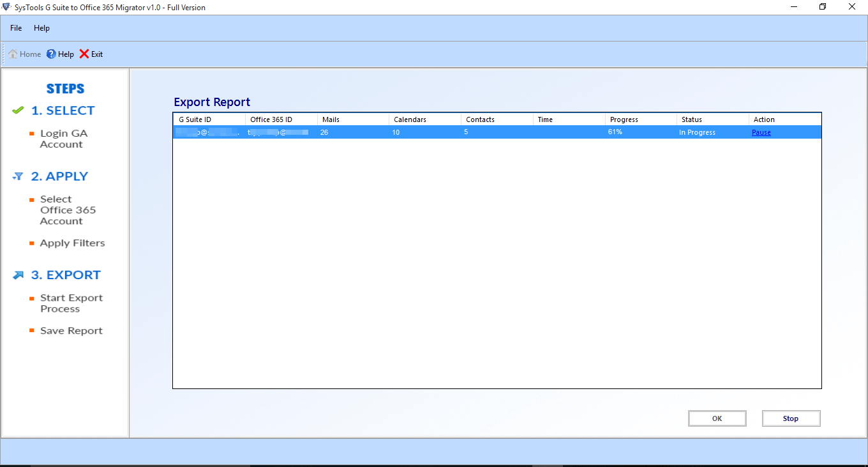This screenshot has width=868, height=467.
Task: Pause the in-progress migration
Action: pos(761,132)
